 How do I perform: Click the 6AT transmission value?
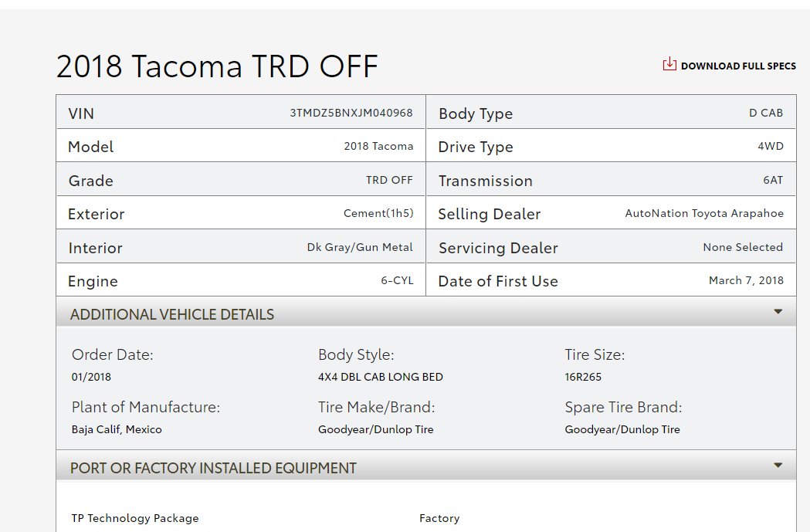(x=772, y=180)
